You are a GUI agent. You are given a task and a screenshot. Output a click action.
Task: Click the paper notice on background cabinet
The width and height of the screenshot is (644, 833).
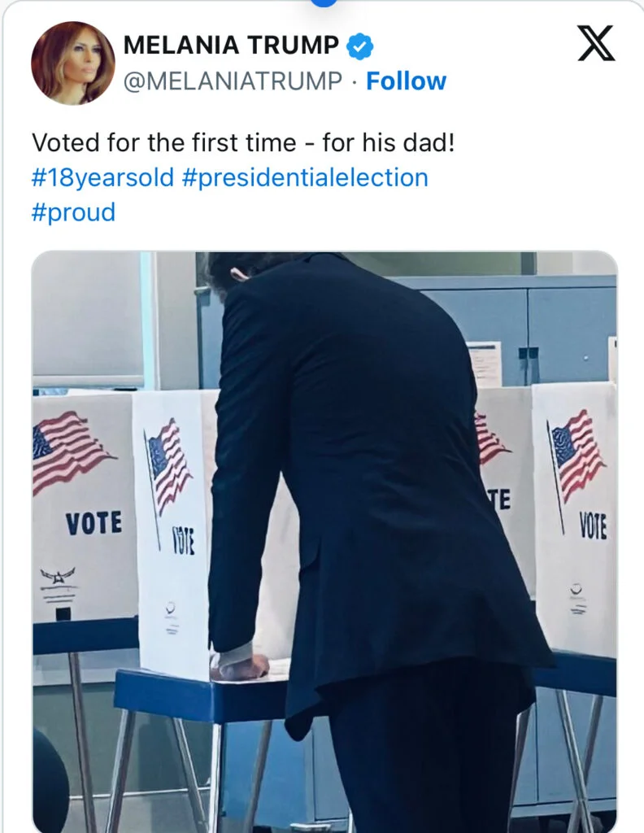(485, 364)
